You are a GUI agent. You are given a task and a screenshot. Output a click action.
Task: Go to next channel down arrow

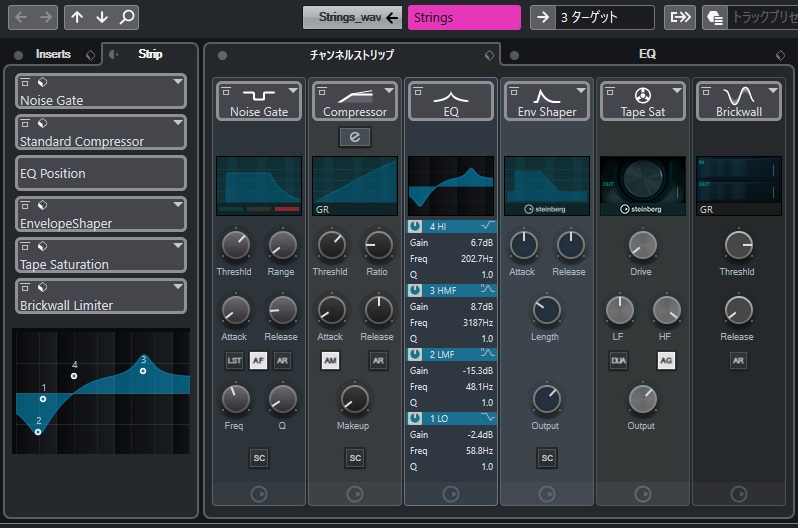[102, 17]
